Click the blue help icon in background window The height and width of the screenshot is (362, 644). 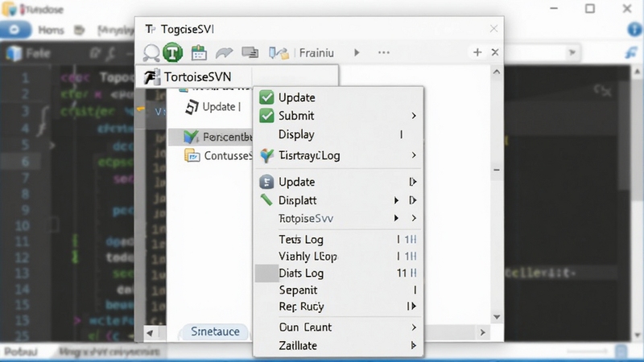point(635,29)
